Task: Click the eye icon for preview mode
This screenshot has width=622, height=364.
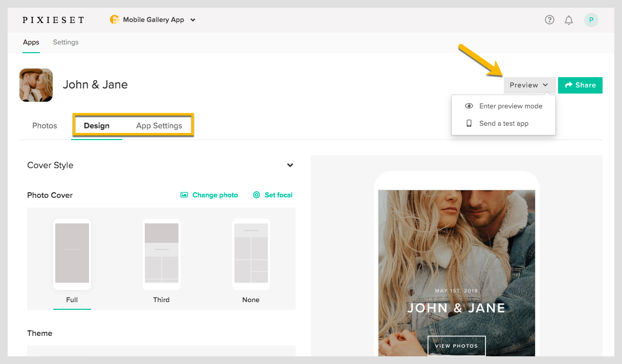Action: tap(469, 106)
